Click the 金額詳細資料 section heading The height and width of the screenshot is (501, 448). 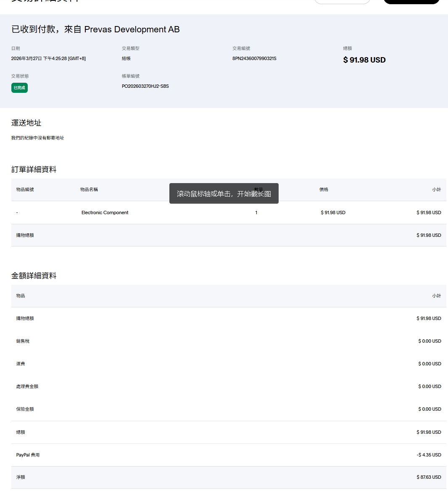point(34,276)
